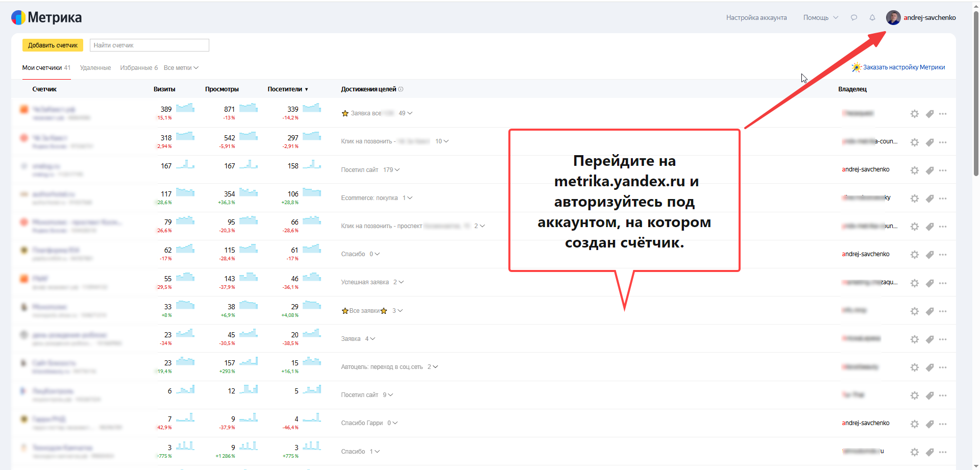This screenshot has height=470, width=980.
Task: Expand the Автоцель: переход в соц.сеть dropdown
Action: click(433, 367)
